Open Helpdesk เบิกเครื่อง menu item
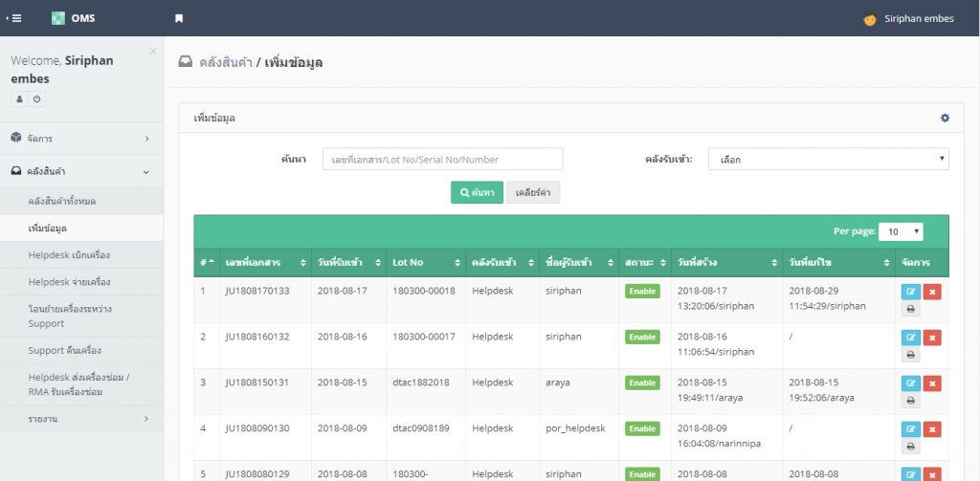Image resolution: width=980 pixels, height=481 pixels. (x=82, y=255)
